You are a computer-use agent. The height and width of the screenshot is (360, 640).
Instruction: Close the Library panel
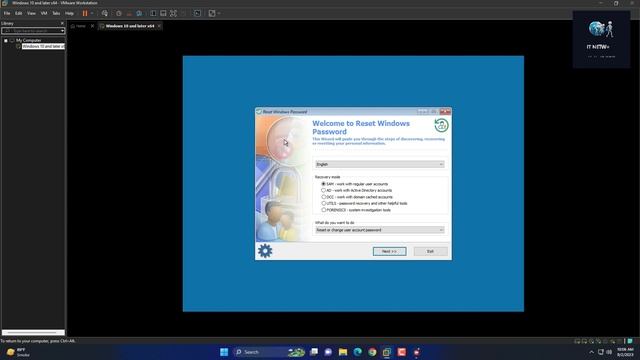pos(62,23)
